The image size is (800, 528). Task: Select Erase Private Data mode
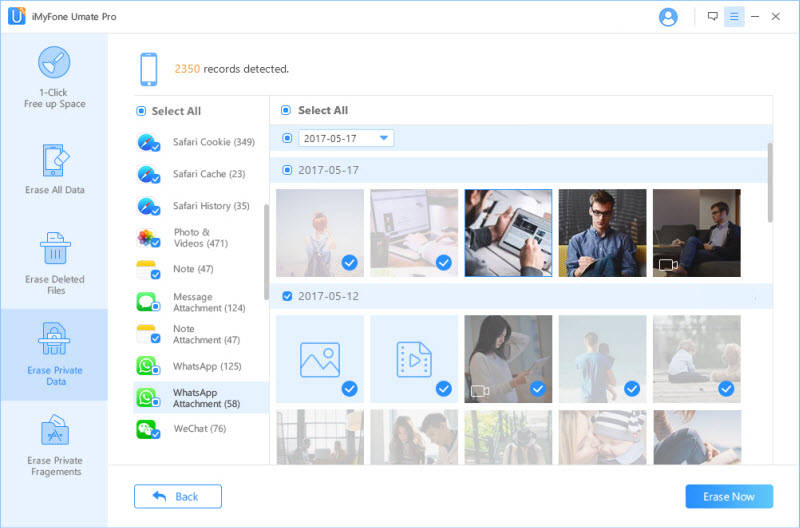(54, 354)
